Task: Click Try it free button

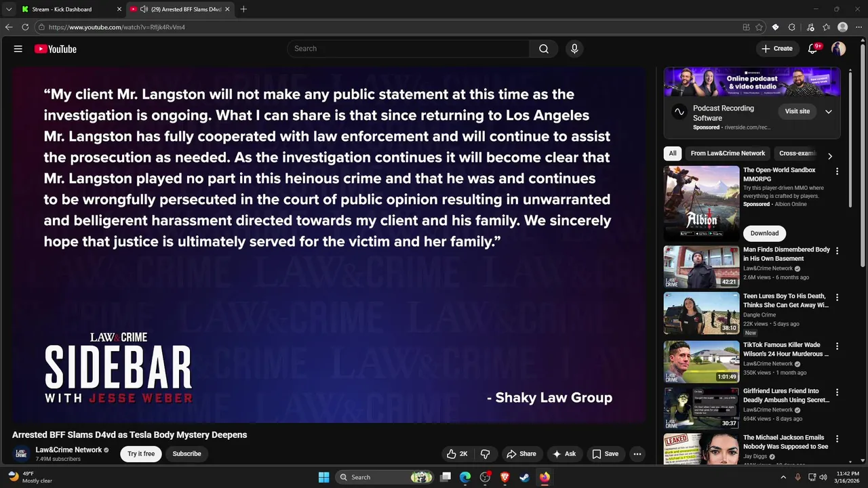Action: (141, 454)
